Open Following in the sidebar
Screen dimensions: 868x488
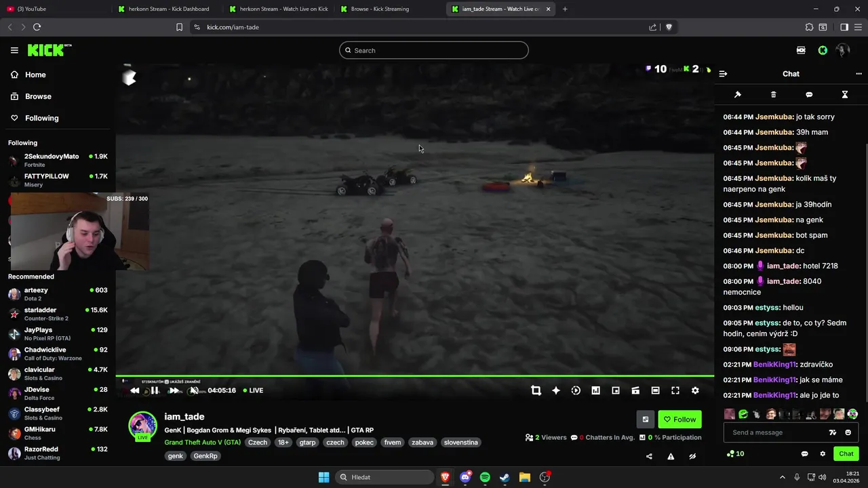[x=35, y=118]
